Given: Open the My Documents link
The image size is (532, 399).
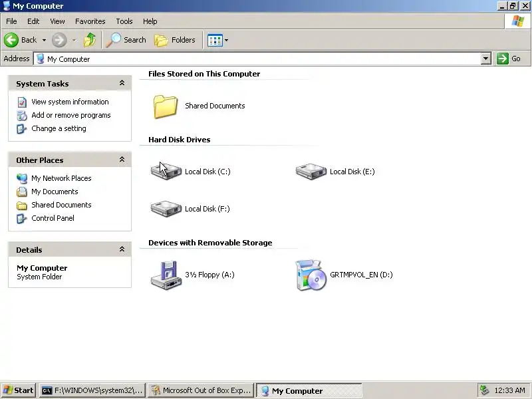Looking at the screenshot, I should coord(55,192).
